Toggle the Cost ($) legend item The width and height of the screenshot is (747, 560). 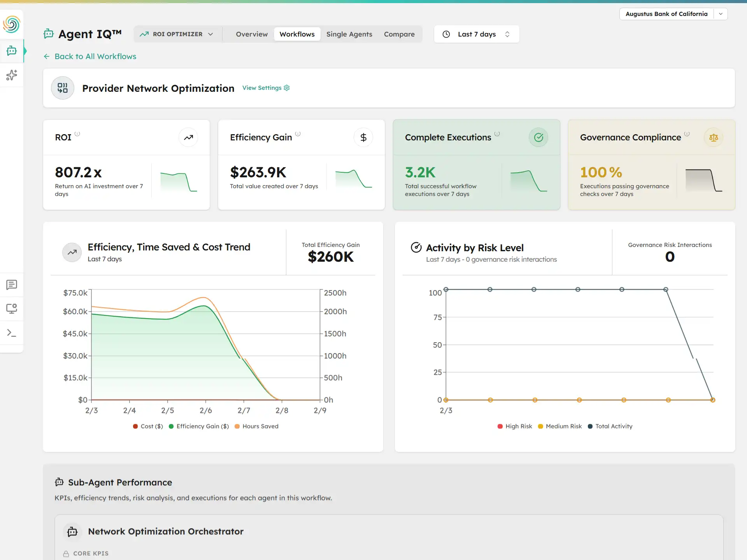point(147,426)
